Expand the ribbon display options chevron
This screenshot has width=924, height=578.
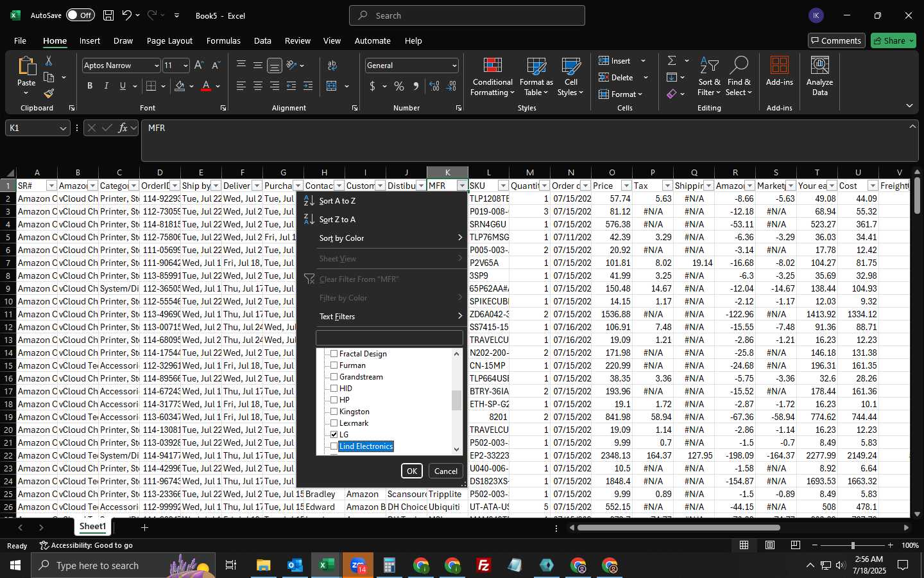(909, 105)
